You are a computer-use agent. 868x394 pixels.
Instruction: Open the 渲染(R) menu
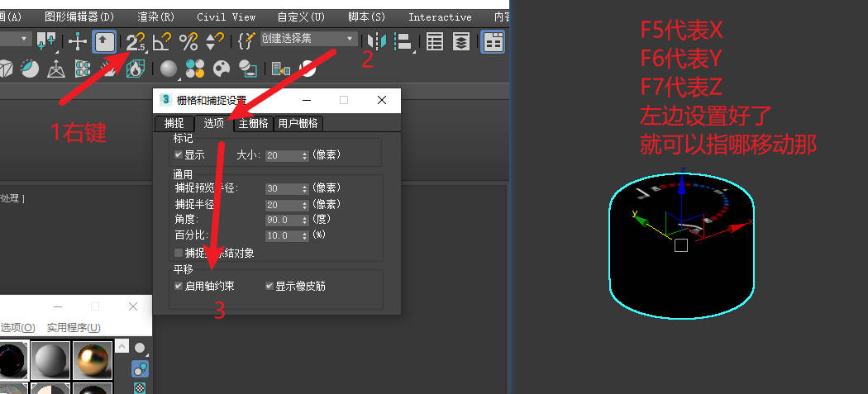pyautogui.click(x=156, y=17)
